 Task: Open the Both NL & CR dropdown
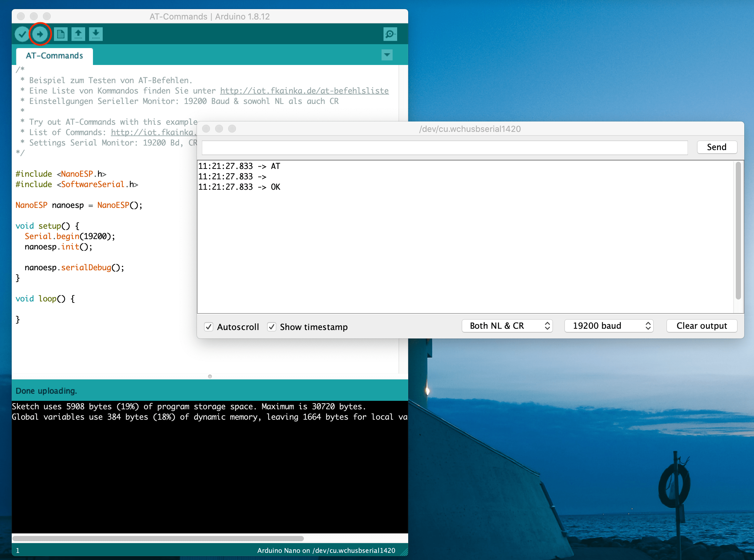click(x=507, y=326)
